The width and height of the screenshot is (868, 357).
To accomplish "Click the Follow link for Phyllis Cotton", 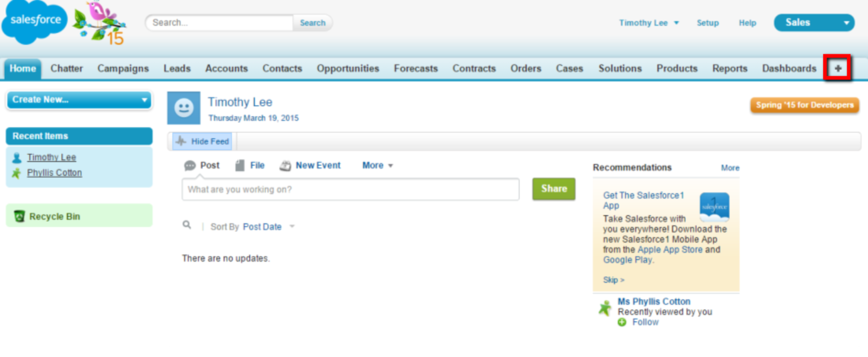I will click(x=645, y=322).
